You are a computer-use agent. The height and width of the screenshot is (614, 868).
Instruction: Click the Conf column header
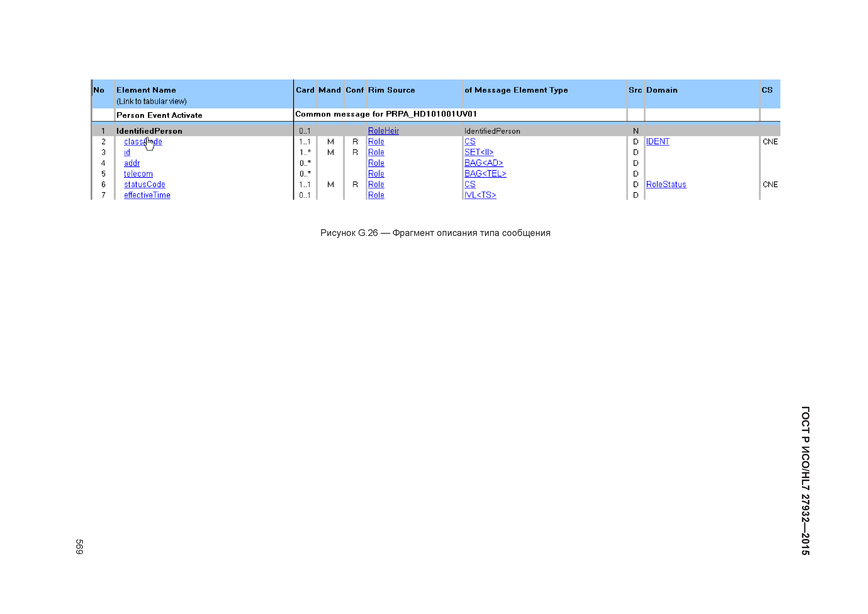[355, 90]
